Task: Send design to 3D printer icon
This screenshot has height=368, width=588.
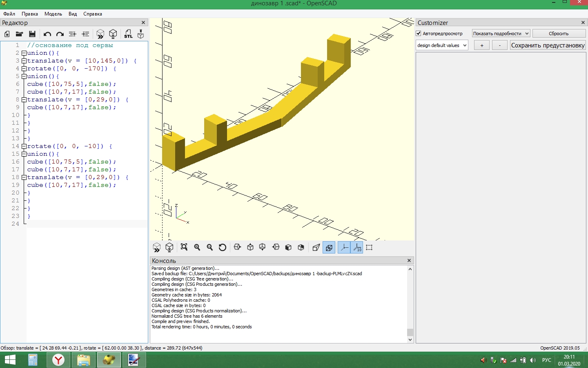Action: tap(140, 34)
